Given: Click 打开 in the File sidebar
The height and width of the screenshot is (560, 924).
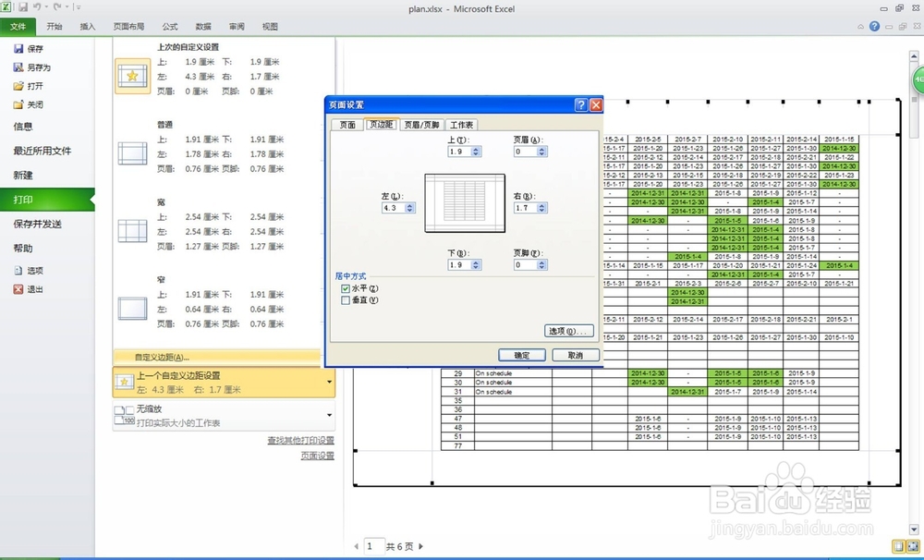Looking at the screenshot, I should [29, 86].
